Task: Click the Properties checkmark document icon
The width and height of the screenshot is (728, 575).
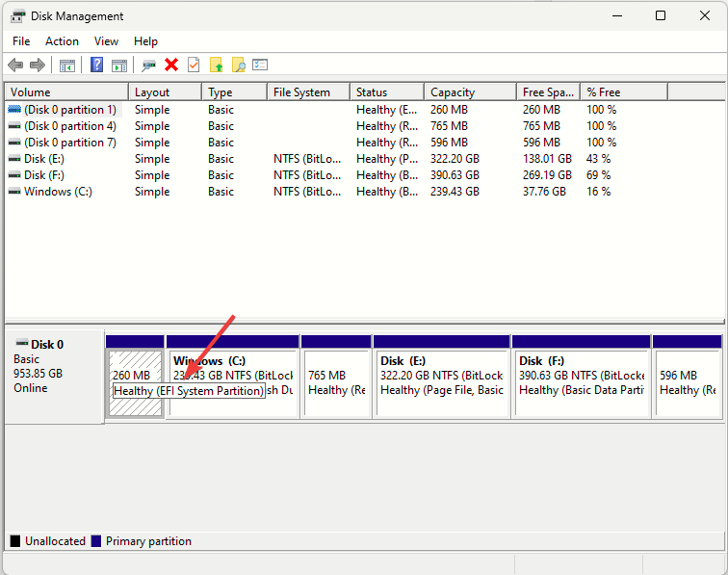Action: pyautogui.click(x=194, y=65)
